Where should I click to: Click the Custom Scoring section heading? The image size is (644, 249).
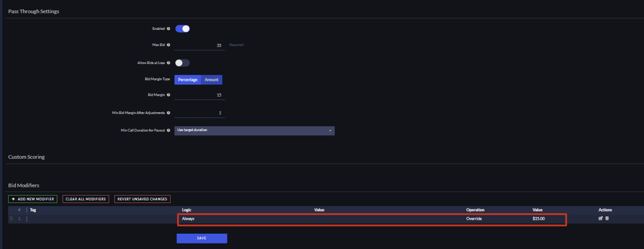pyautogui.click(x=27, y=157)
